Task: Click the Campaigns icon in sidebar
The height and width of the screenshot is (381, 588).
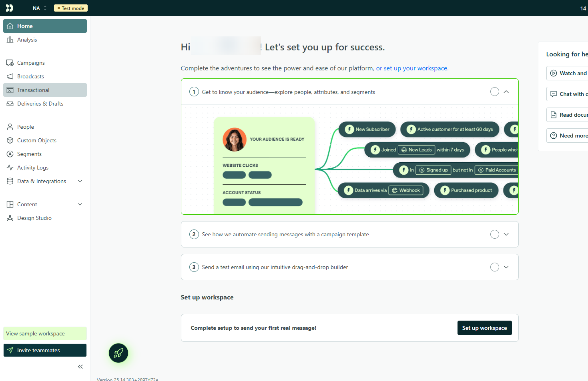Action: pos(10,63)
